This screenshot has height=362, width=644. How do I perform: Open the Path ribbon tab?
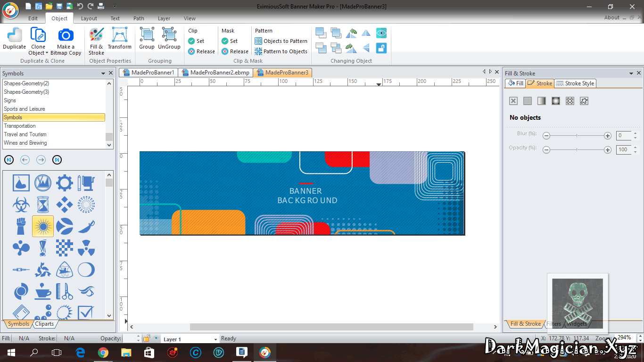pyautogui.click(x=139, y=18)
